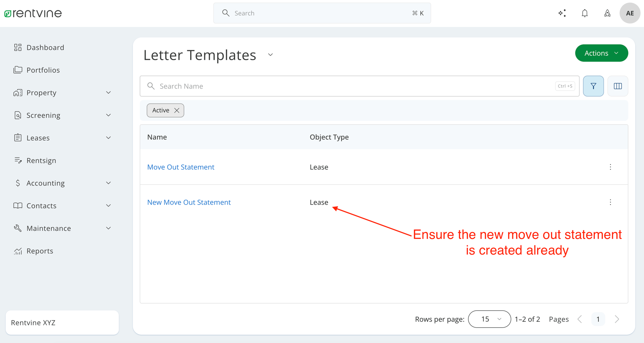Remove the Active filter chip
The width and height of the screenshot is (644, 343).
(x=177, y=110)
